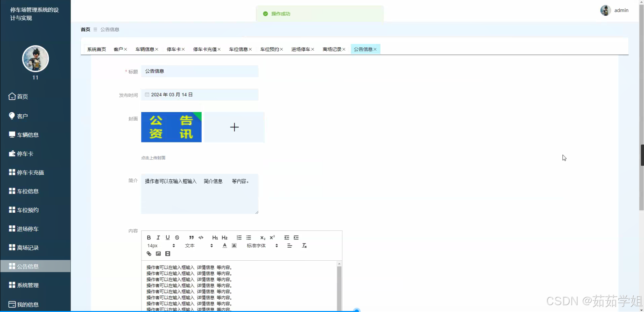The width and height of the screenshot is (644, 312).
Task: Insert a hyperlink in the content
Action: (149, 254)
